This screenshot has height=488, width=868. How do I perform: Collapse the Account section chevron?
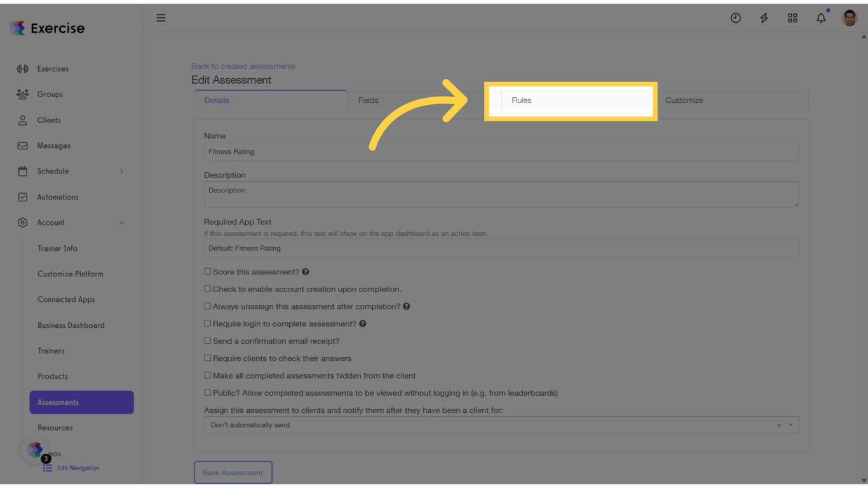click(121, 222)
